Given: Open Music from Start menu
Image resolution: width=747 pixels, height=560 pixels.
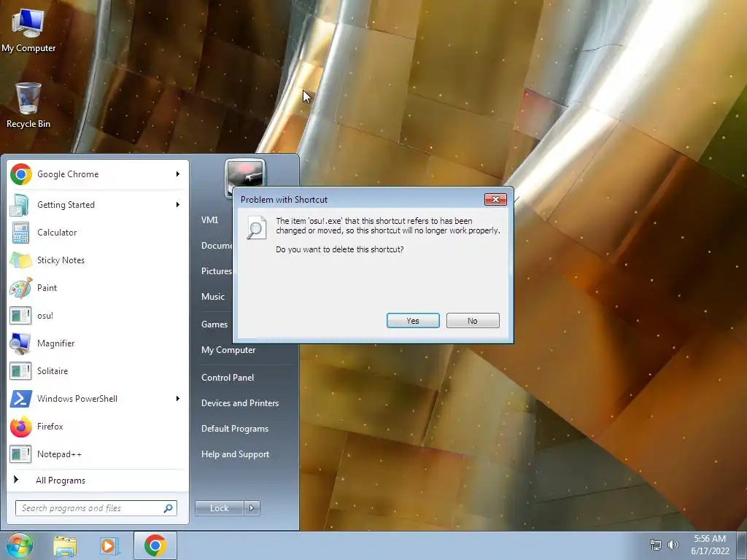Looking at the screenshot, I should point(213,297).
